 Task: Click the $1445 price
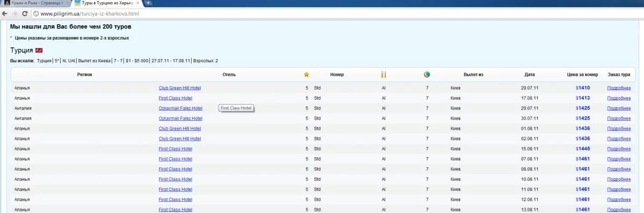pos(583,149)
